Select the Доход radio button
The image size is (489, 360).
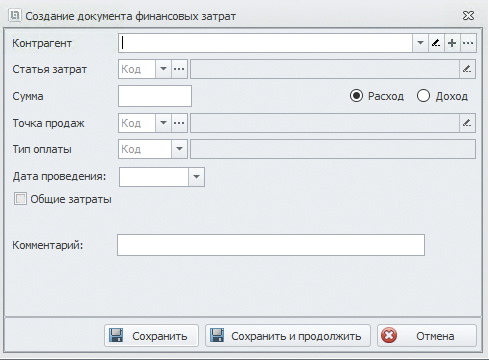tap(423, 96)
